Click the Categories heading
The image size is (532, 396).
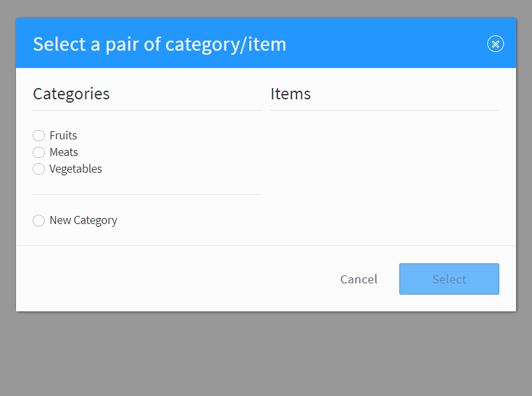point(71,93)
